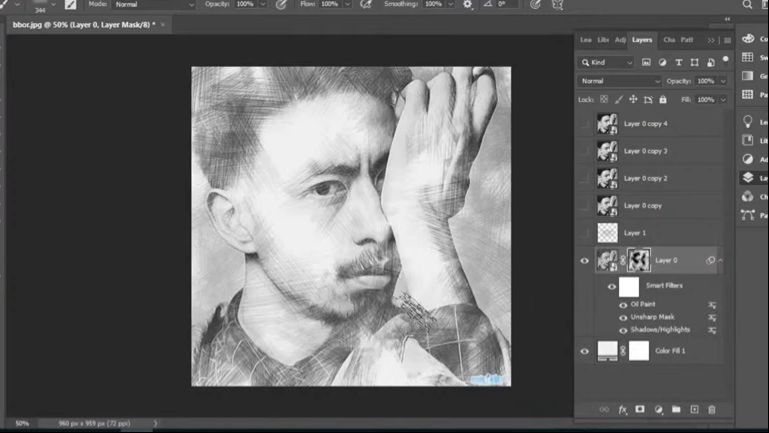Image resolution: width=769 pixels, height=433 pixels.
Task: Collapse Layer 0 smart filters list
Action: click(721, 261)
